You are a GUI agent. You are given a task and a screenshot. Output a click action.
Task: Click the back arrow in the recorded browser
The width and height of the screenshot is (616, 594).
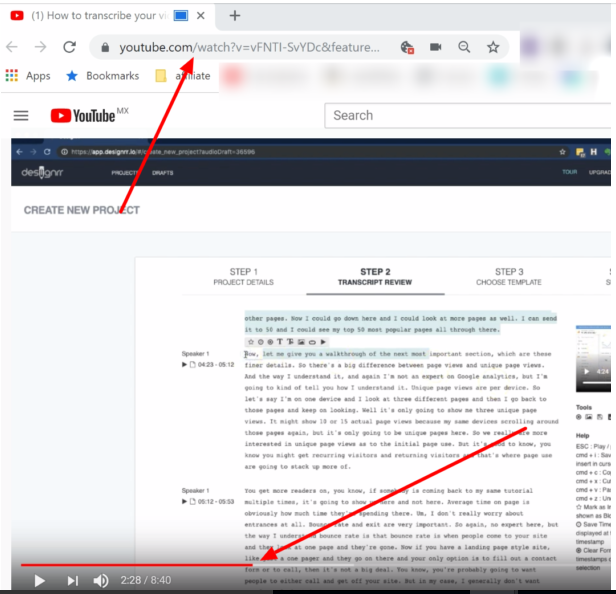click(x=20, y=152)
